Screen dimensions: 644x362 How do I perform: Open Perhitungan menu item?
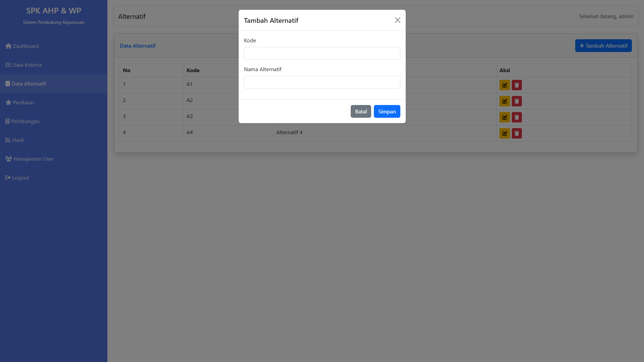tap(54, 121)
